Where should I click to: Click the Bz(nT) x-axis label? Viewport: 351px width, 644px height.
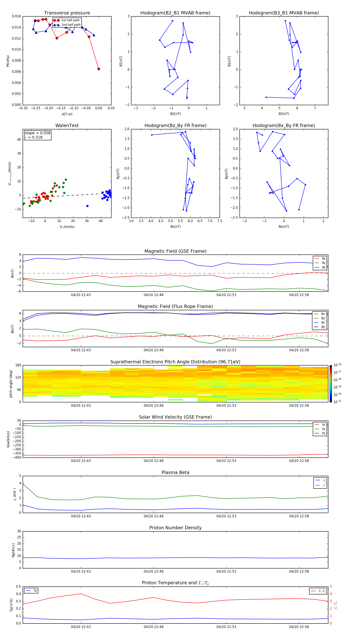(175, 227)
